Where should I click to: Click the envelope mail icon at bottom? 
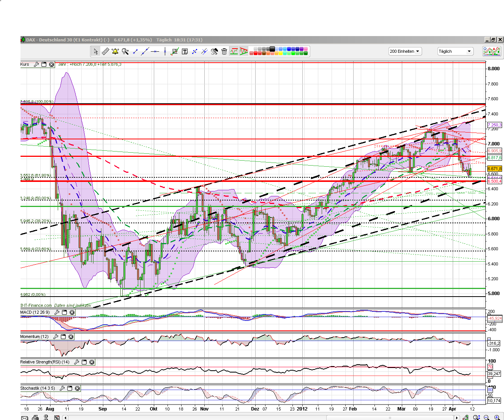click(24, 418)
